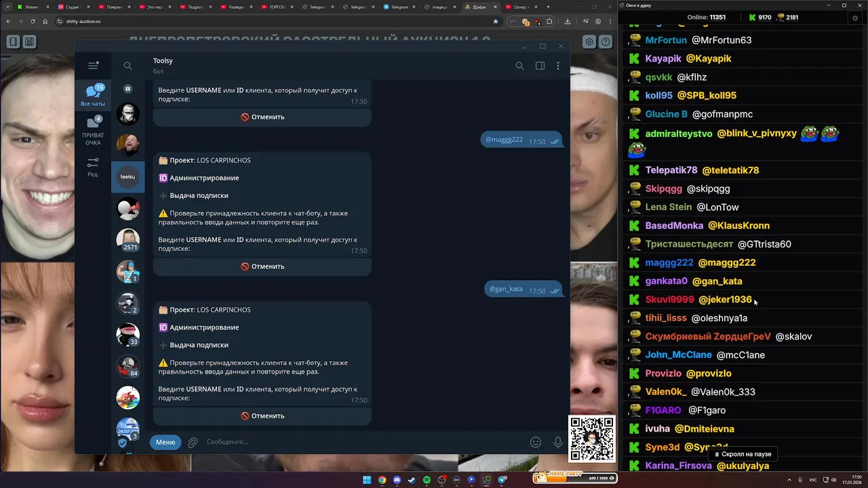Open the 'Ред.' folder edit option
The image size is (868, 488).
click(93, 167)
